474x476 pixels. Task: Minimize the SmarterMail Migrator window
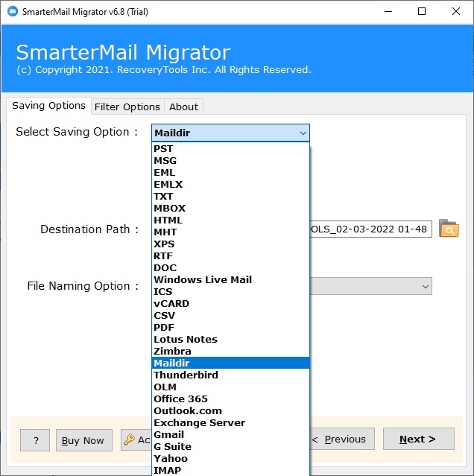pyautogui.click(x=388, y=11)
